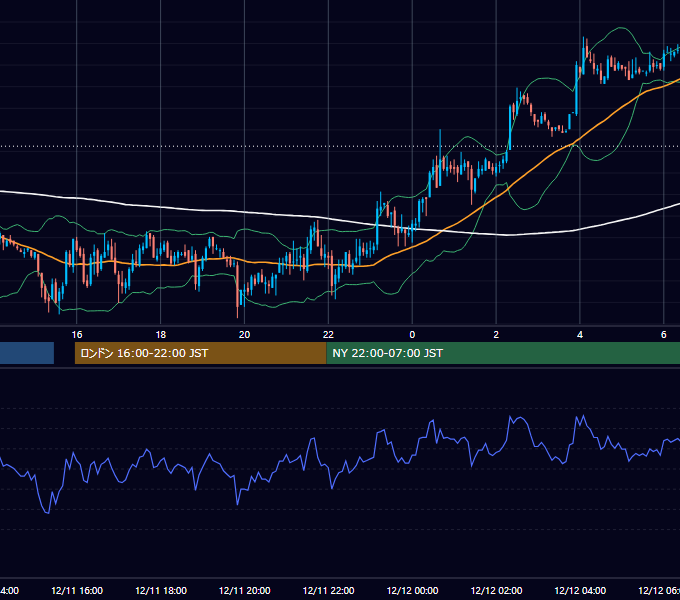Click the NY 22:00-07:00 JST session bar

coord(503,353)
